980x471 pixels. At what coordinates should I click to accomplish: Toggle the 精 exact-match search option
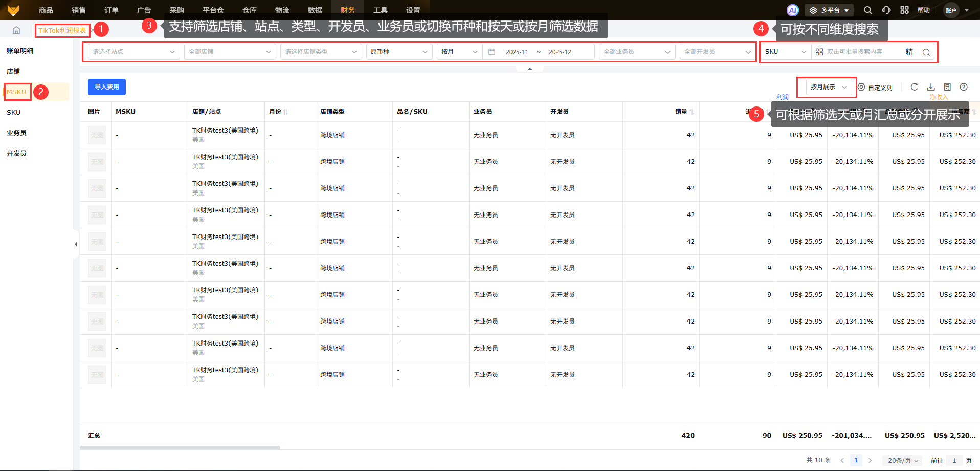909,52
